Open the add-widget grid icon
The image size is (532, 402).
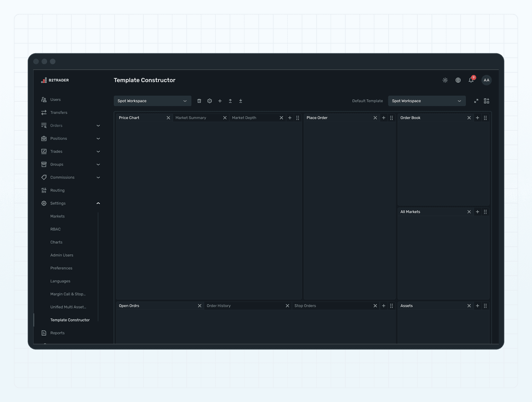[x=487, y=101]
